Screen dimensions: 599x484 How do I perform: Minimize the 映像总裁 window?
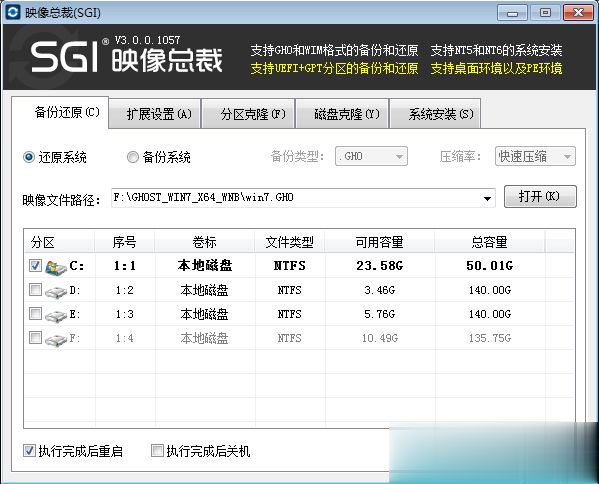coord(512,13)
